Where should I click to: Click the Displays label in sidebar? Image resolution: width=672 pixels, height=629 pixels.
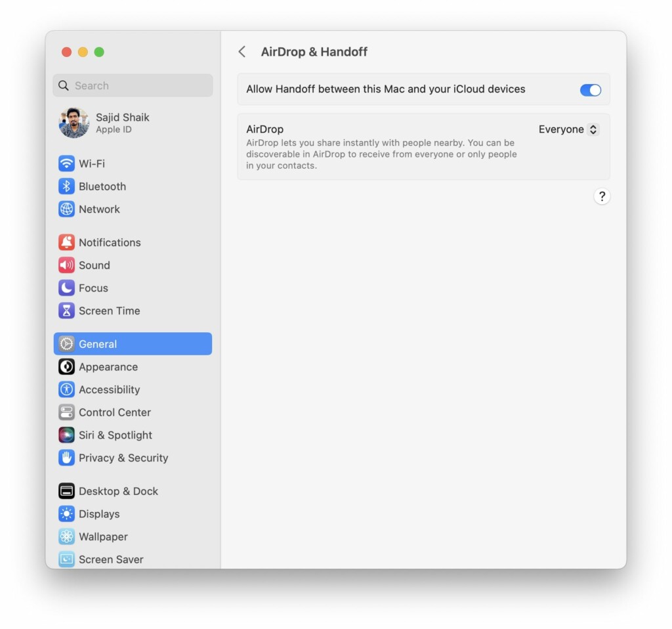tap(99, 513)
